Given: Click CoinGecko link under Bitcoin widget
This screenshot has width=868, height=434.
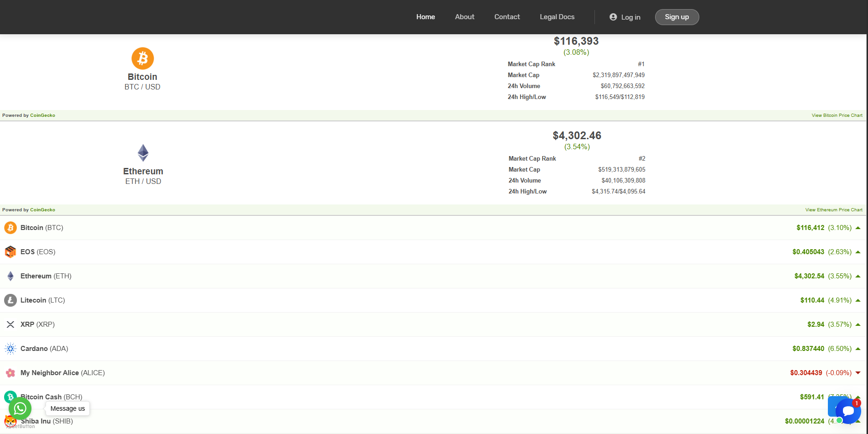Looking at the screenshot, I should coord(42,115).
